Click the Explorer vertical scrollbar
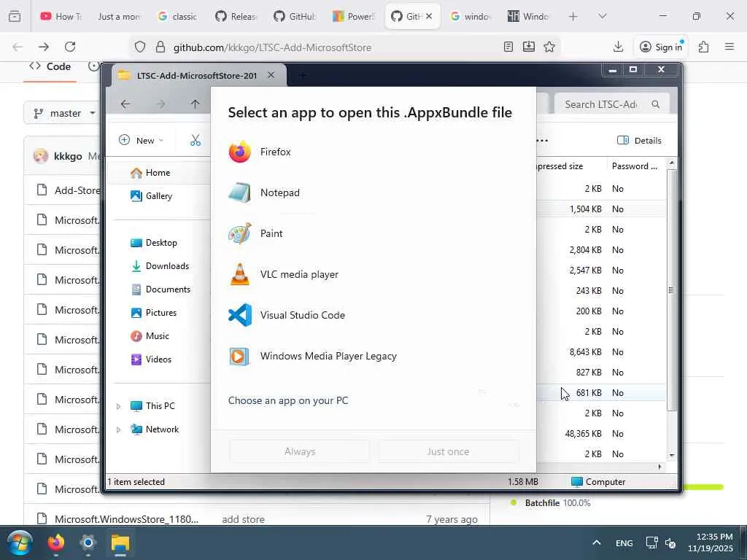The image size is (747, 560). 671,290
